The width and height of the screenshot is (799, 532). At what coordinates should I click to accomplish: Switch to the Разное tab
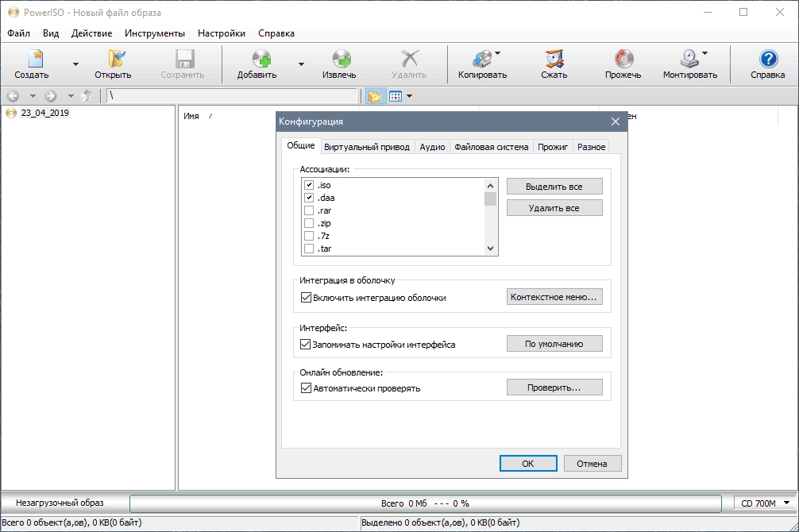pos(591,147)
